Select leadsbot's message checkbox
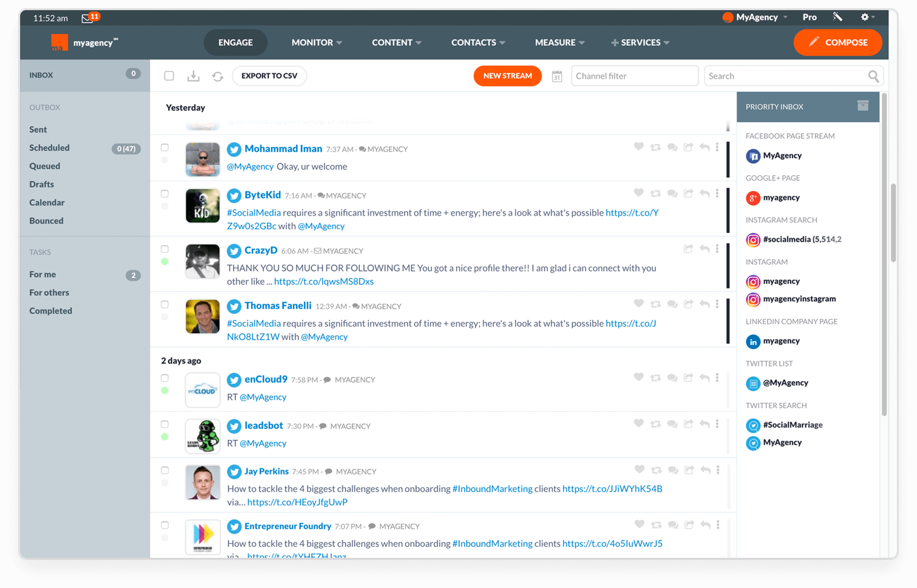This screenshot has width=917, height=588. click(165, 424)
